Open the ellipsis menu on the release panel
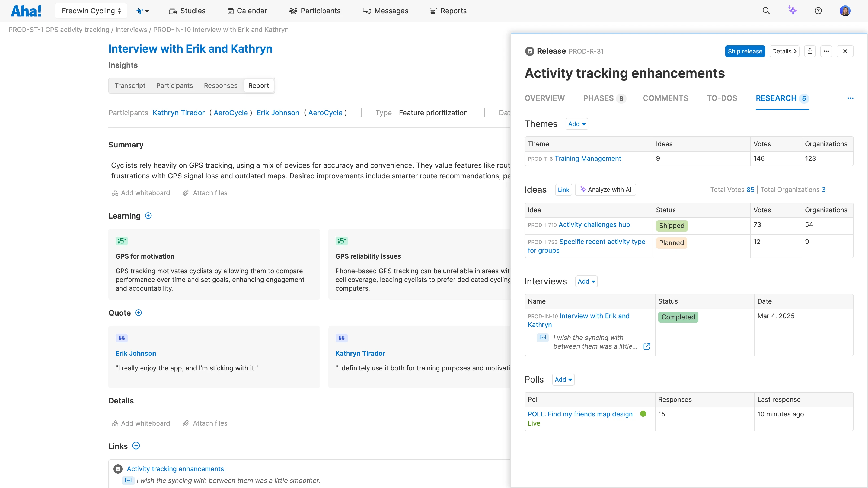This screenshot has height=488, width=868. tap(826, 51)
